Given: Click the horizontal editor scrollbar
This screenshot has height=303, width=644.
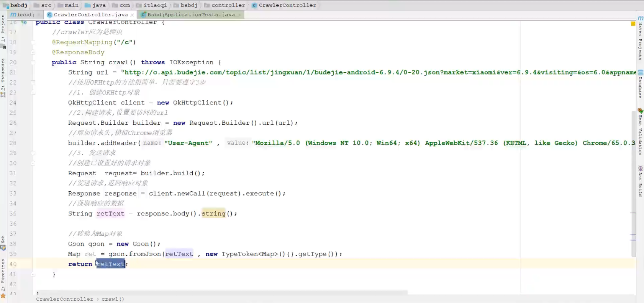Looking at the screenshot, I should (222, 293).
